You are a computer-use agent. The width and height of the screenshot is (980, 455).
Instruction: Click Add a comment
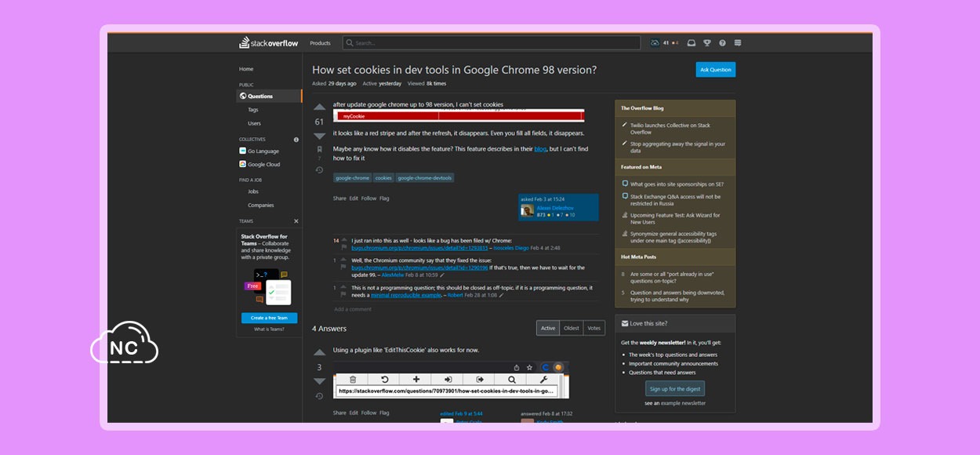point(353,309)
